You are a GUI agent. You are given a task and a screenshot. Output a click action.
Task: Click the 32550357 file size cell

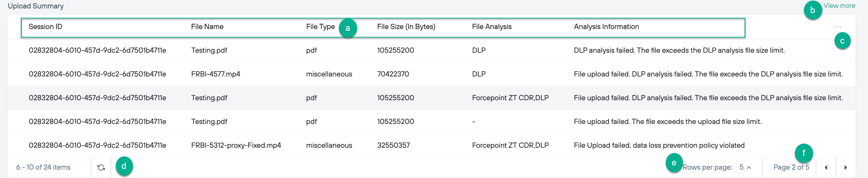tap(393, 145)
